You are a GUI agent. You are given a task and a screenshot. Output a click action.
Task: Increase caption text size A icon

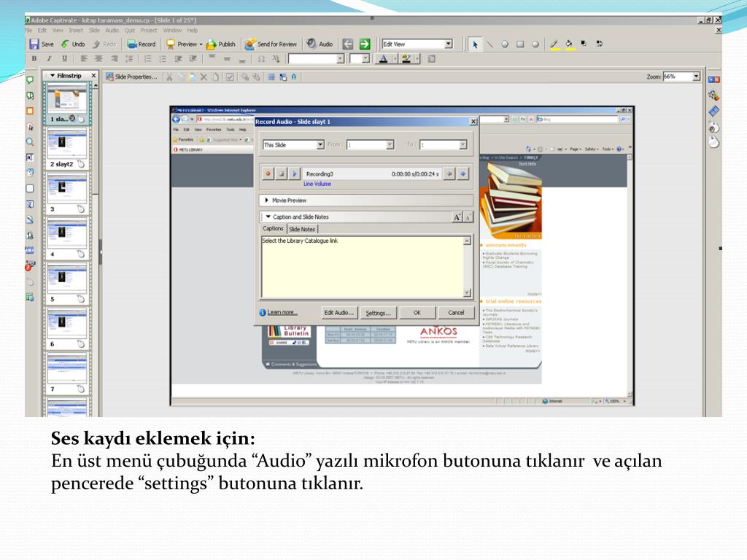pos(457,217)
